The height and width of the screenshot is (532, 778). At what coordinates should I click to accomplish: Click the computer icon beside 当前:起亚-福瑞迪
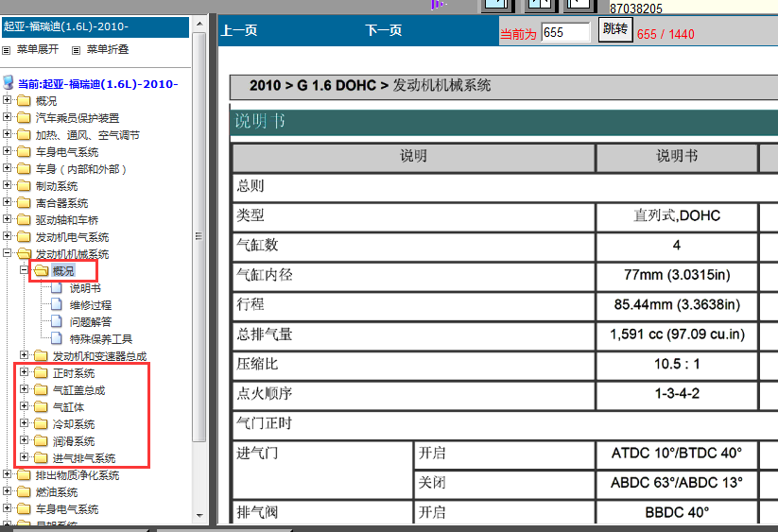pyautogui.click(x=9, y=83)
